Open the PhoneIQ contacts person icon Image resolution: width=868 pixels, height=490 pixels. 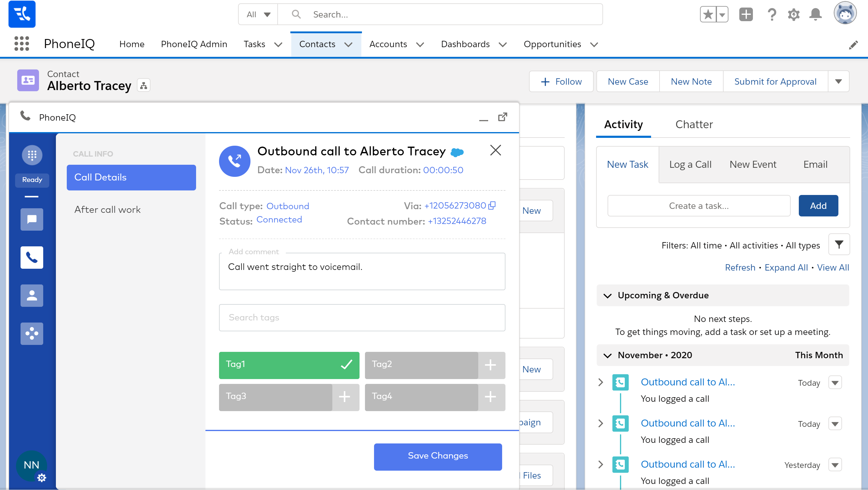tap(32, 295)
